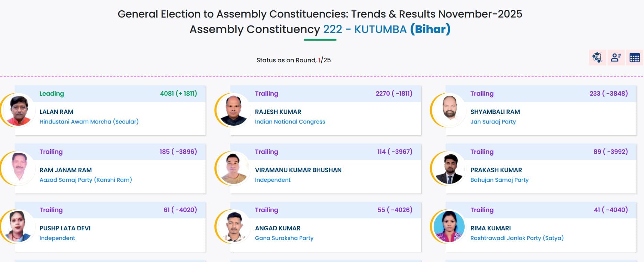644x262 pixels.
Task: Click Aazad Samaj Party (Kanshi Ram) label
Action: 86,180
